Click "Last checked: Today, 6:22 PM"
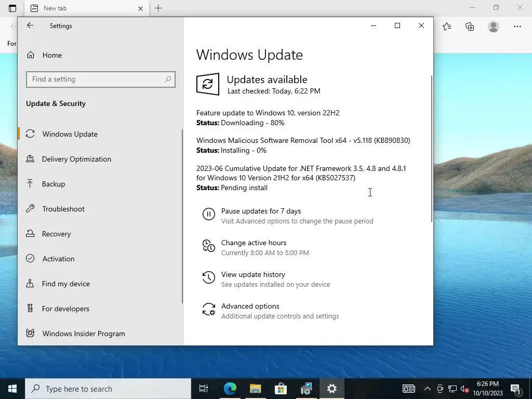532x399 pixels. tap(274, 91)
